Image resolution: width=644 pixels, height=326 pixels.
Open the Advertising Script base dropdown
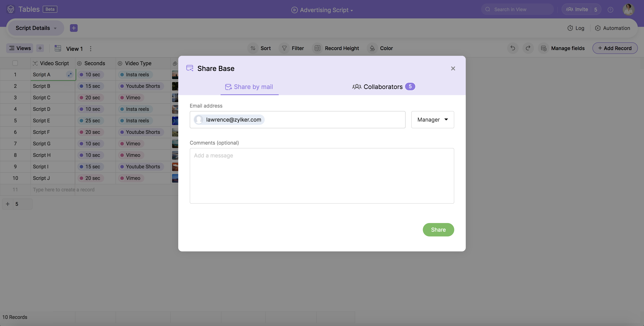pos(352,10)
